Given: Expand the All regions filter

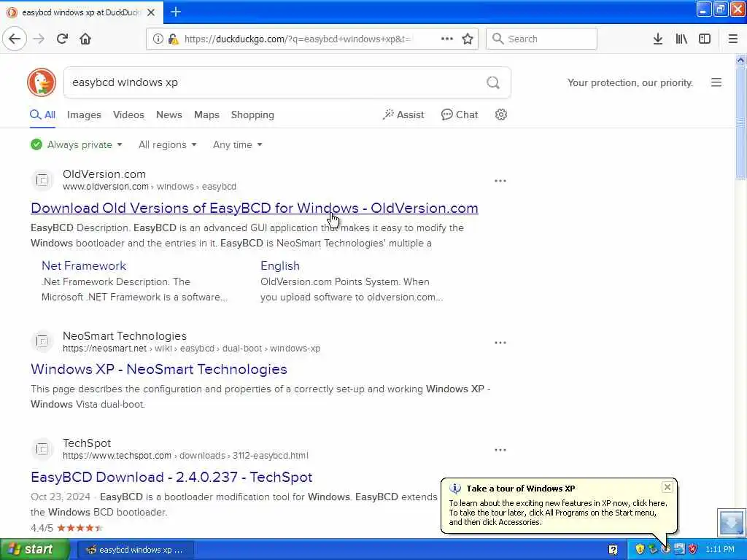Looking at the screenshot, I should (x=167, y=145).
